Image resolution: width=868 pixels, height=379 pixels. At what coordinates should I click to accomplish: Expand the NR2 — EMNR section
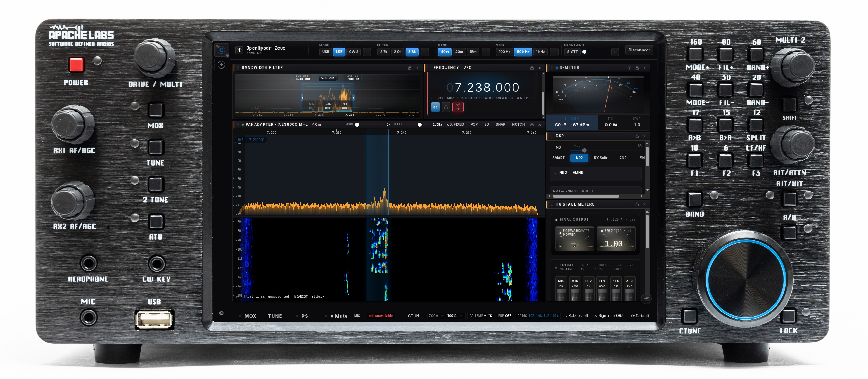595,173
